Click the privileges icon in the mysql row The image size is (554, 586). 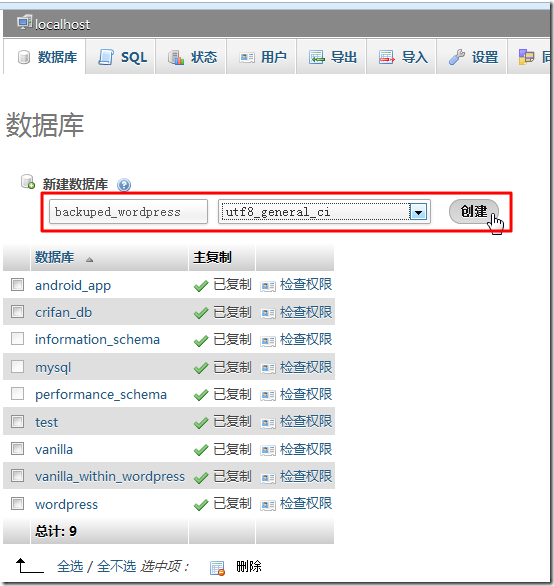pos(268,368)
